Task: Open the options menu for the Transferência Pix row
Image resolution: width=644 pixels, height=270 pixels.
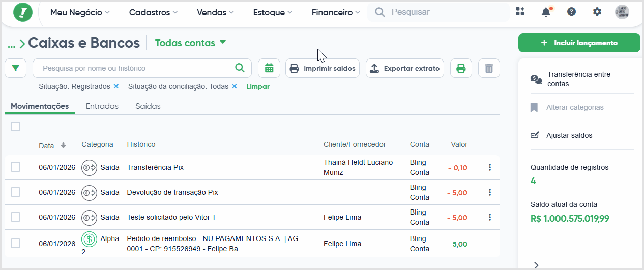Action: pos(490,167)
